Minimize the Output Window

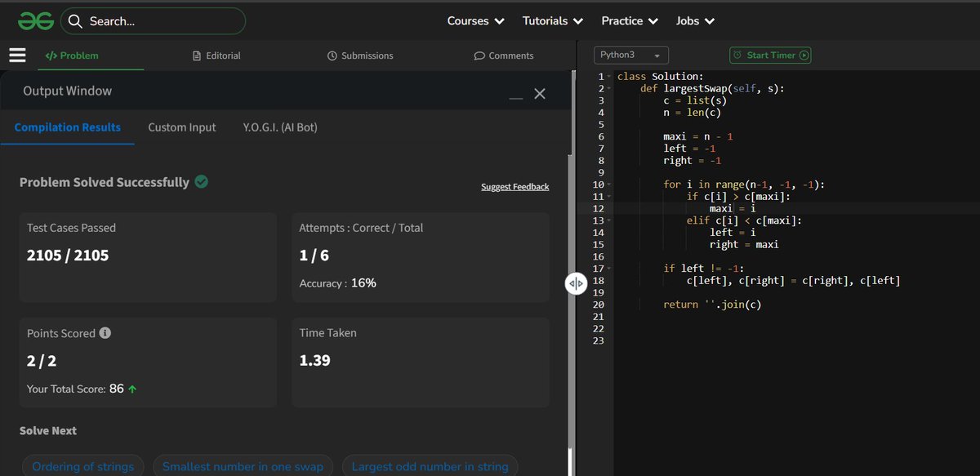(x=515, y=97)
